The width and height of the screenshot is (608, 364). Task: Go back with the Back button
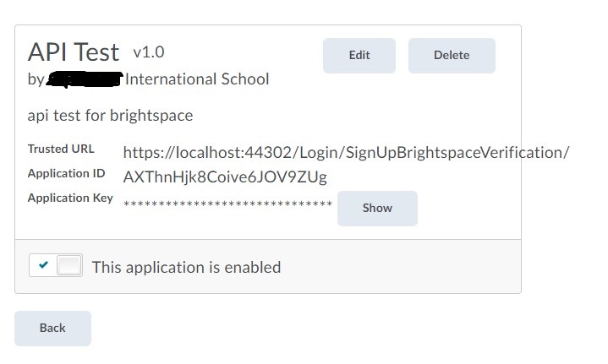pos(52,329)
